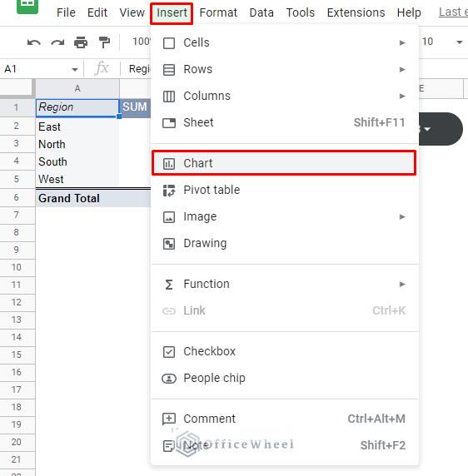This screenshot has width=468, height=476.
Task: Choose Pivot table from the menu
Action: pos(285,190)
